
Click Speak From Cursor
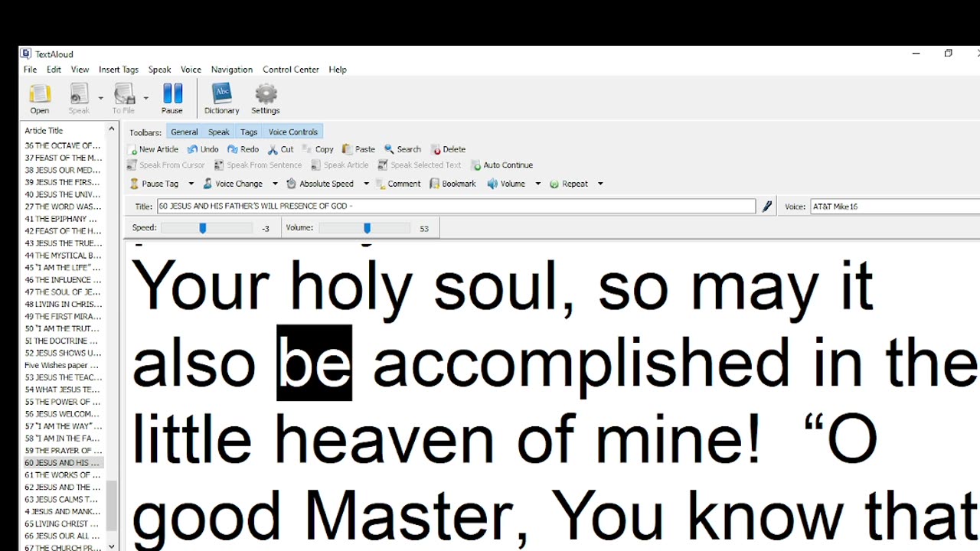click(167, 165)
